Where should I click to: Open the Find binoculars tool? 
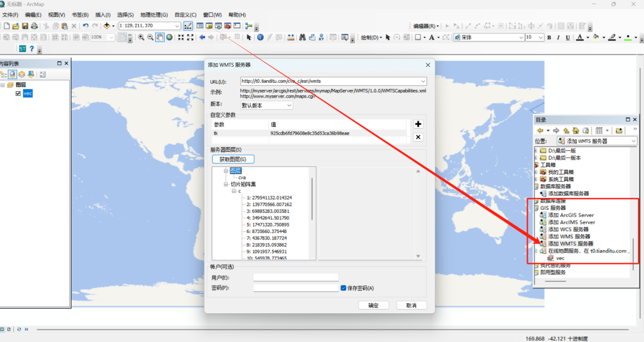pos(302,38)
